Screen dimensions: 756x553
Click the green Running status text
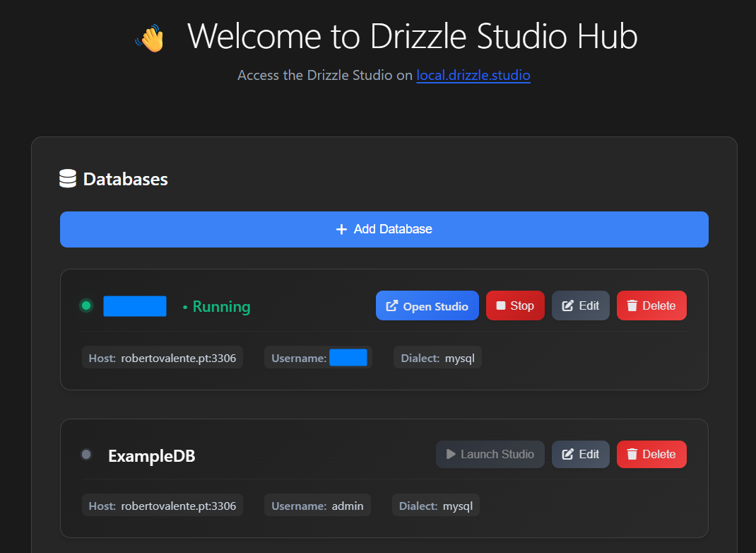click(x=221, y=306)
